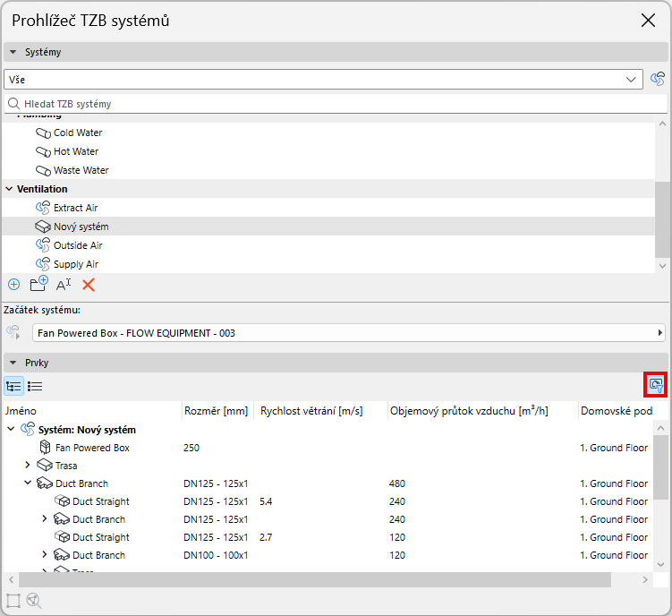Screen dimensions: 672x616
Task: Click the elements table scroll up arrow
Action: (660, 428)
